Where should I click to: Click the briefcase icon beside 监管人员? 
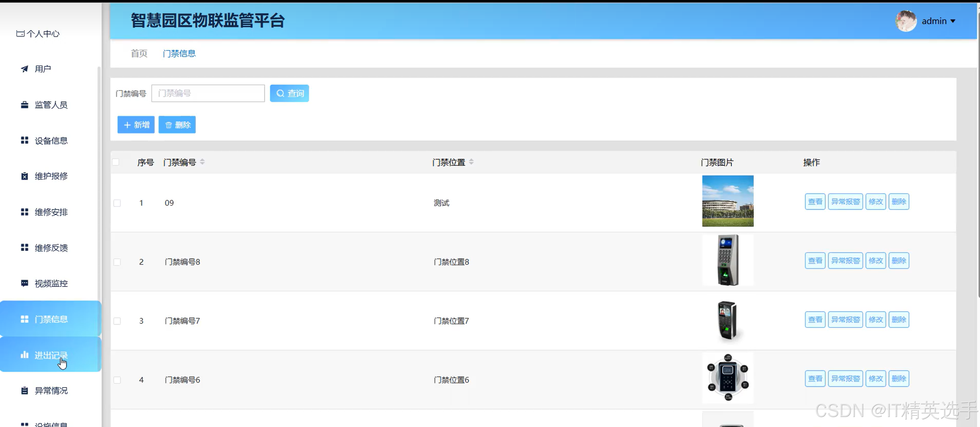click(24, 105)
